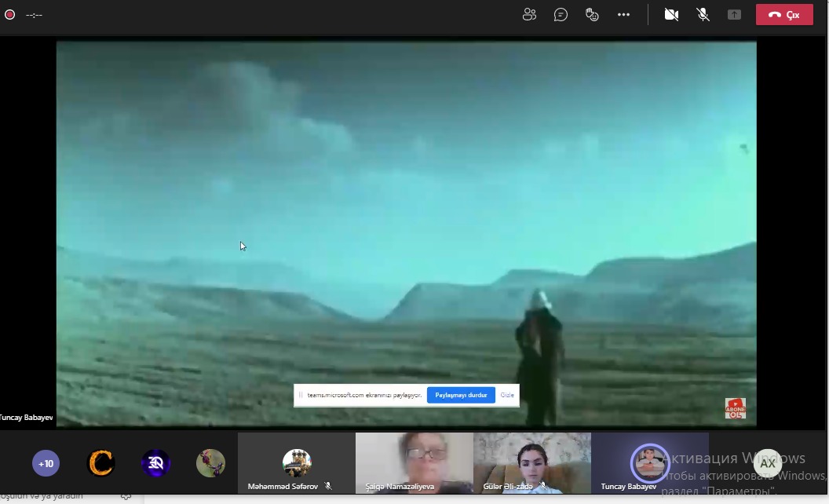Click the muted mic icon beside Məhəmməd Səfərov

(x=328, y=486)
